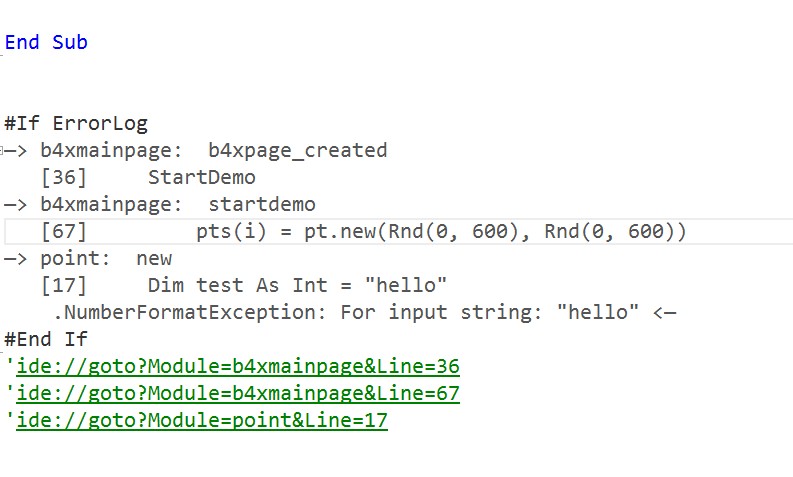Click the End Sub keyword

[x=46, y=42]
